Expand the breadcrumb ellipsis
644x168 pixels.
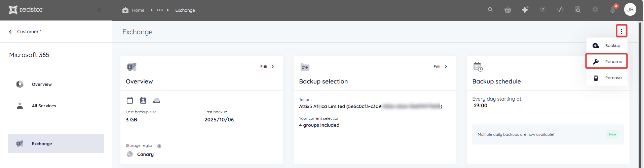[160, 10]
